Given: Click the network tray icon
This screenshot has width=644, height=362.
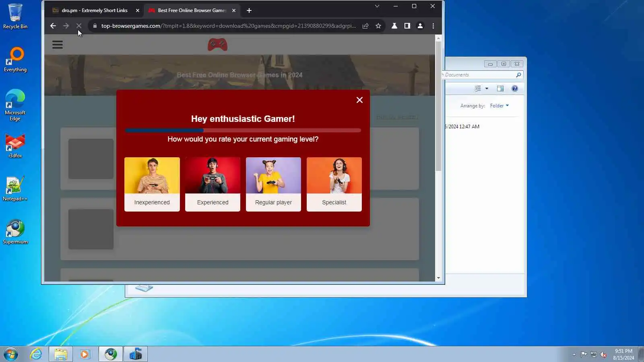Looking at the screenshot, I should coord(594,354).
